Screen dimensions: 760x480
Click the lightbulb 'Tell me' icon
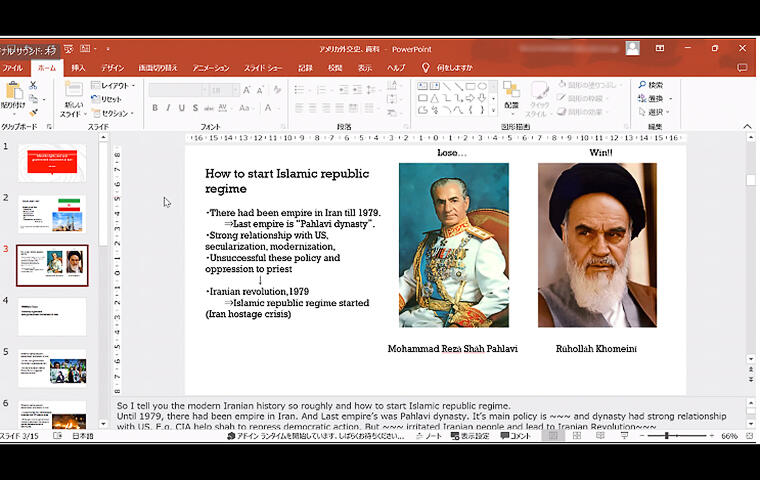pos(426,67)
